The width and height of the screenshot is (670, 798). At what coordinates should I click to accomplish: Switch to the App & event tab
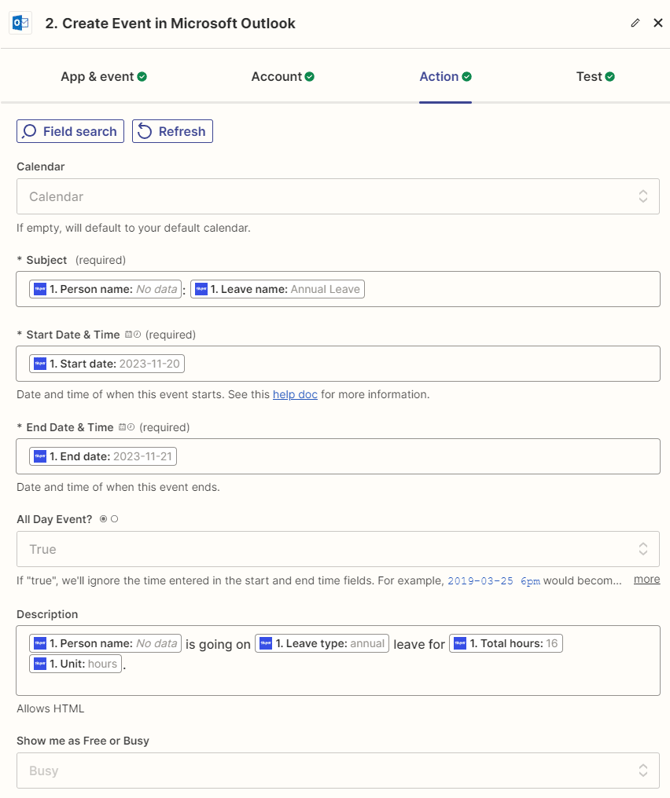(x=104, y=76)
